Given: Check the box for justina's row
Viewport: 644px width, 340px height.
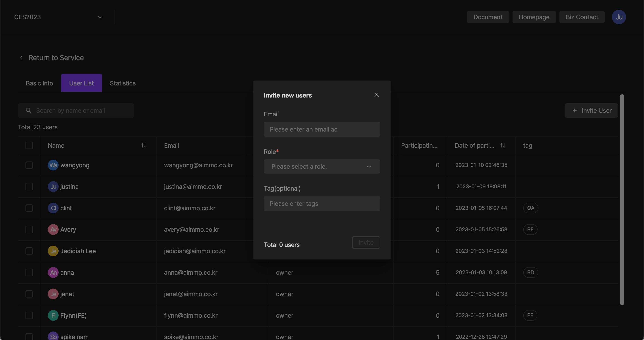Looking at the screenshot, I should (x=29, y=187).
